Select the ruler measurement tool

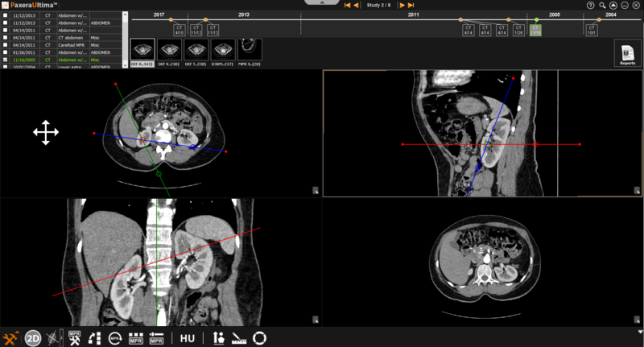239,338
